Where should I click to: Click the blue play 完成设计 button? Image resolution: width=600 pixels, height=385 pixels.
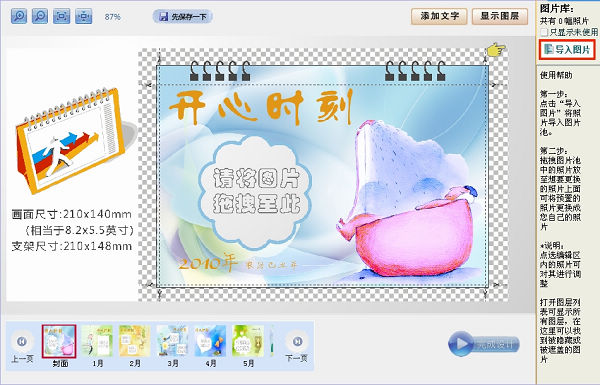(484, 344)
